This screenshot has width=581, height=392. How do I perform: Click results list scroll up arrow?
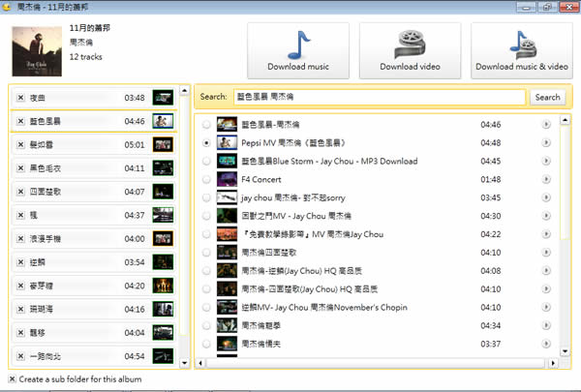pos(565,120)
